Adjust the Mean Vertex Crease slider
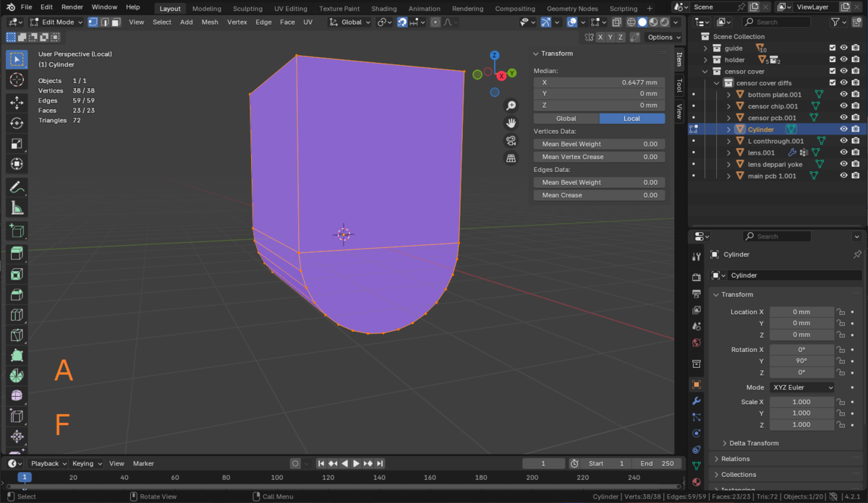 [x=599, y=157]
